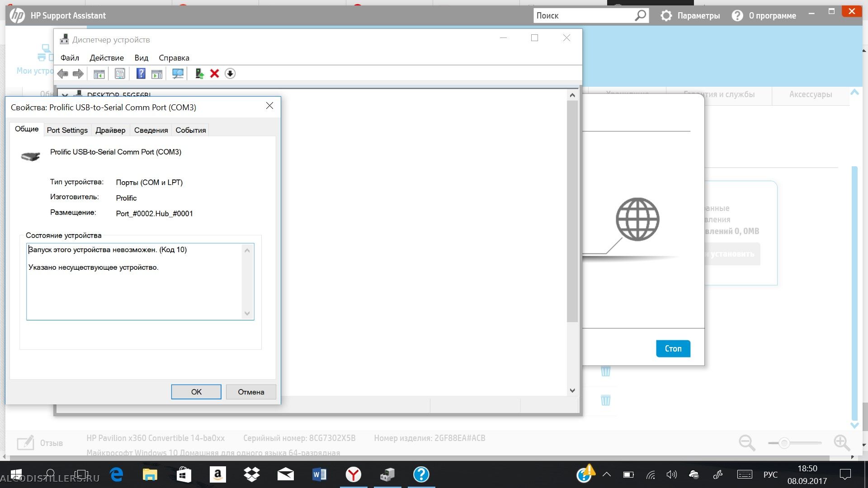Close the Prolific COM3 properties dialog
This screenshot has width=868, height=488.
[x=269, y=106]
